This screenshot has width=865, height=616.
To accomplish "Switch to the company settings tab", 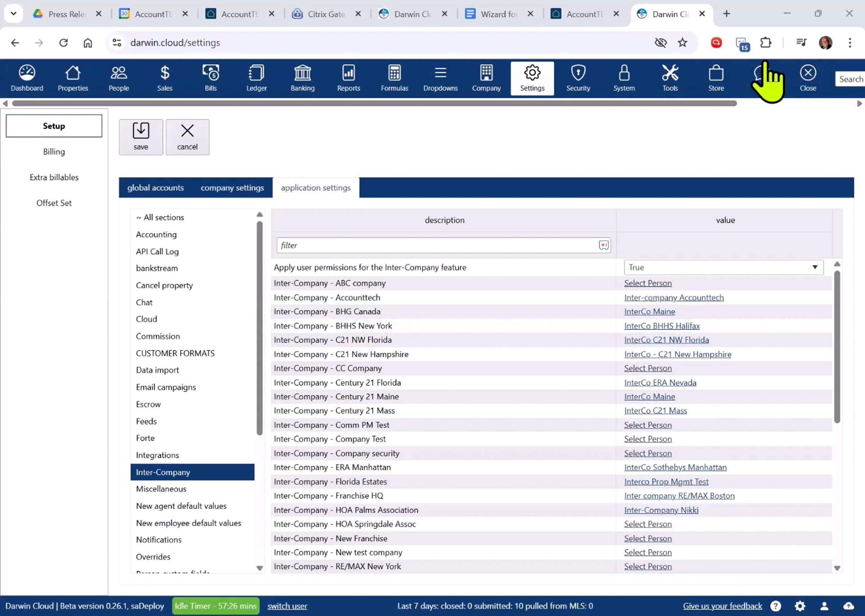I will point(232,187).
